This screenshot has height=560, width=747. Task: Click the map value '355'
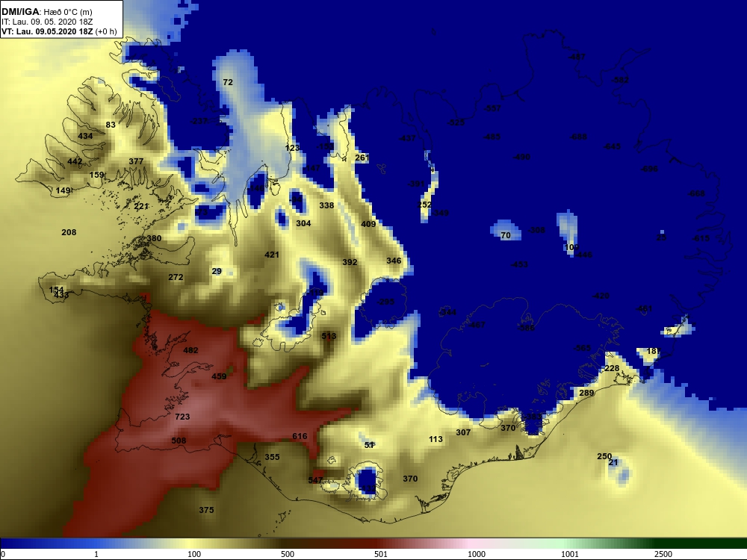272,457
